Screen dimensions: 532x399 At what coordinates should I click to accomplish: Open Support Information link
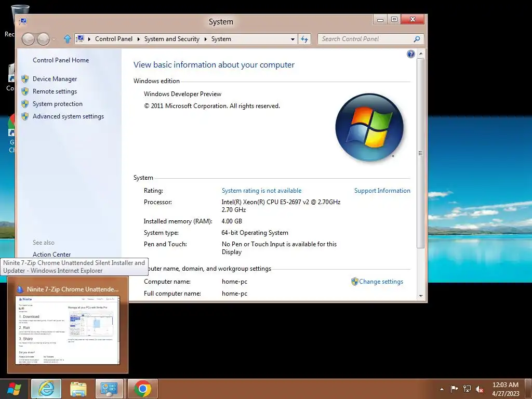(x=382, y=191)
